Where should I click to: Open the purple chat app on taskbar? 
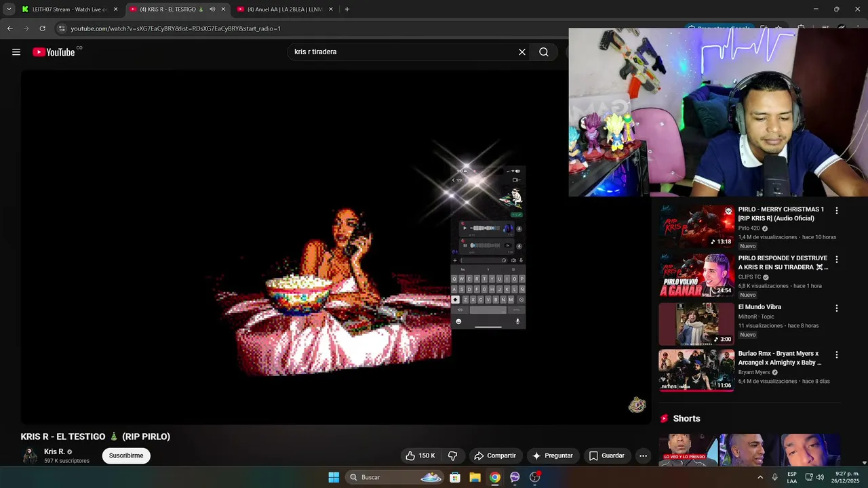pos(515,477)
